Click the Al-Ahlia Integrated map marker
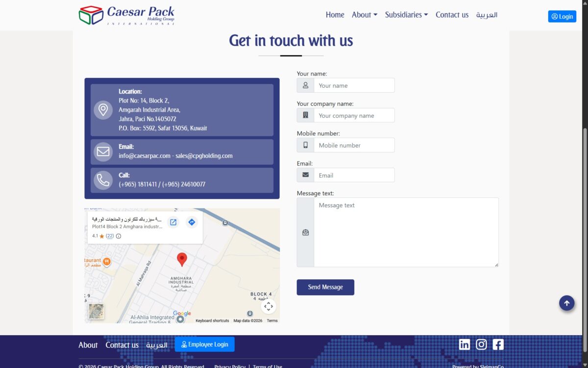Image resolution: width=588 pixels, height=368 pixels. 180,319
